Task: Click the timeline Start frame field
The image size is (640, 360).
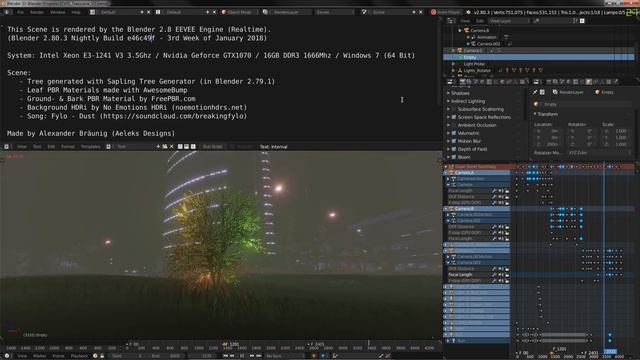Action: click(127, 356)
